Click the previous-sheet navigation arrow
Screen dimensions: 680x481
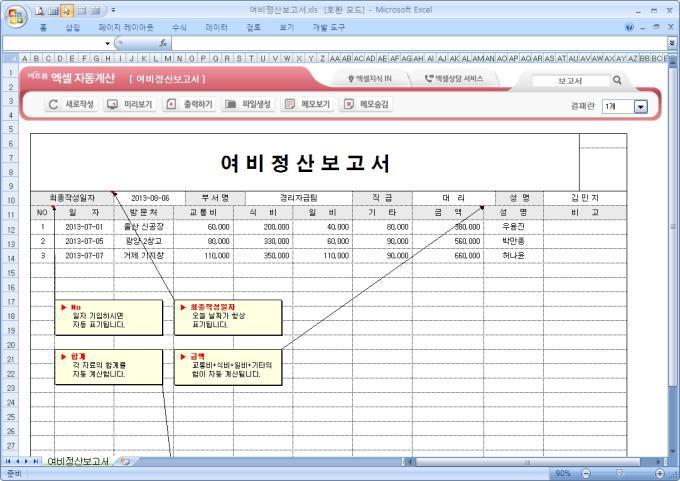click(x=17, y=461)
